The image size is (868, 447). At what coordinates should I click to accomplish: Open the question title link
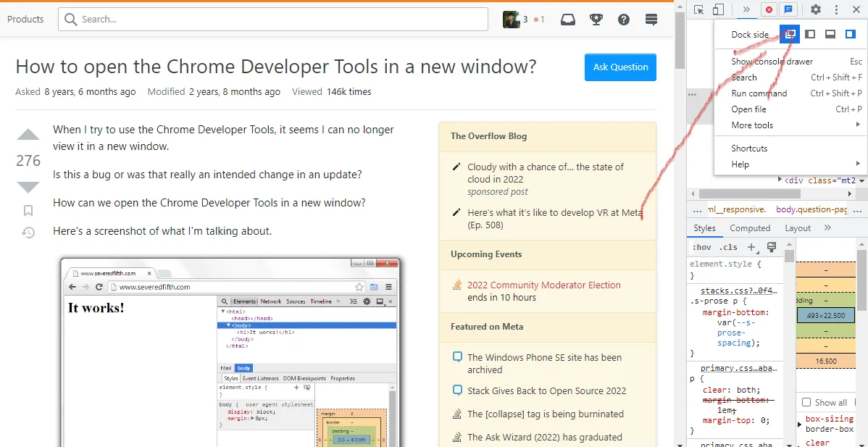tap(276, 67)
